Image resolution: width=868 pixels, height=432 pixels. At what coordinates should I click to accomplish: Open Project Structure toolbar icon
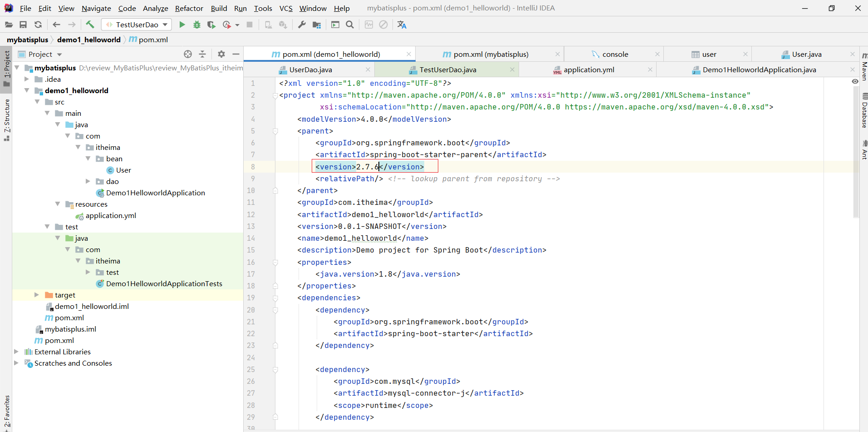pos(317,25)
